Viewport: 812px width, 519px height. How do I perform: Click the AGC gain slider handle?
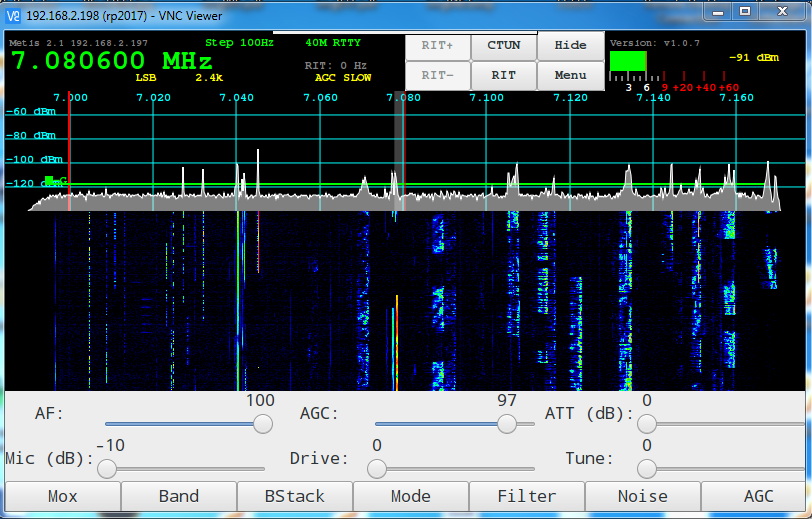click(x=507, y=424)
